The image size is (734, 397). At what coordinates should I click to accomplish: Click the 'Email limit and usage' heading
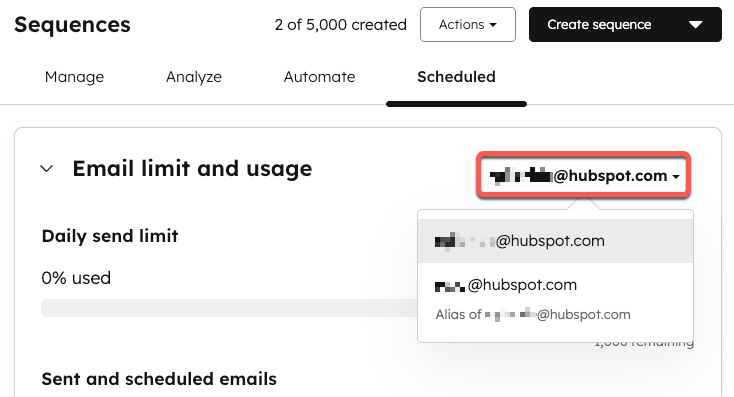192,169
